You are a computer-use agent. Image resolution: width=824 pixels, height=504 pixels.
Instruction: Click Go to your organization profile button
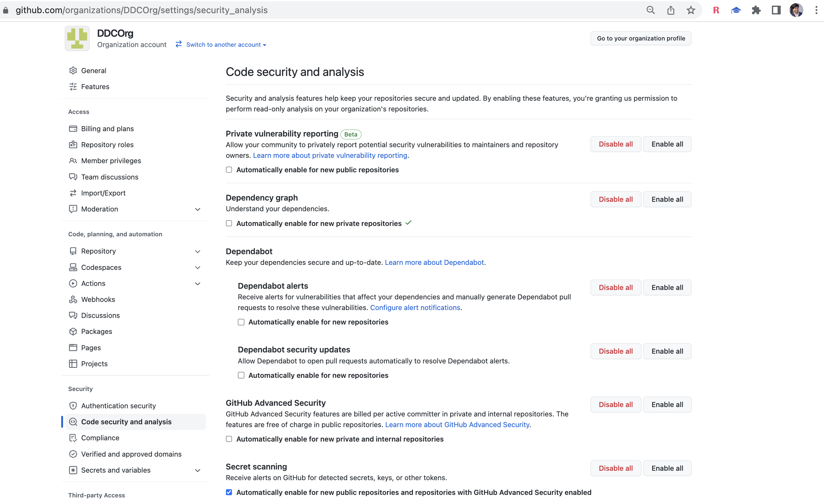coord(641,38)
